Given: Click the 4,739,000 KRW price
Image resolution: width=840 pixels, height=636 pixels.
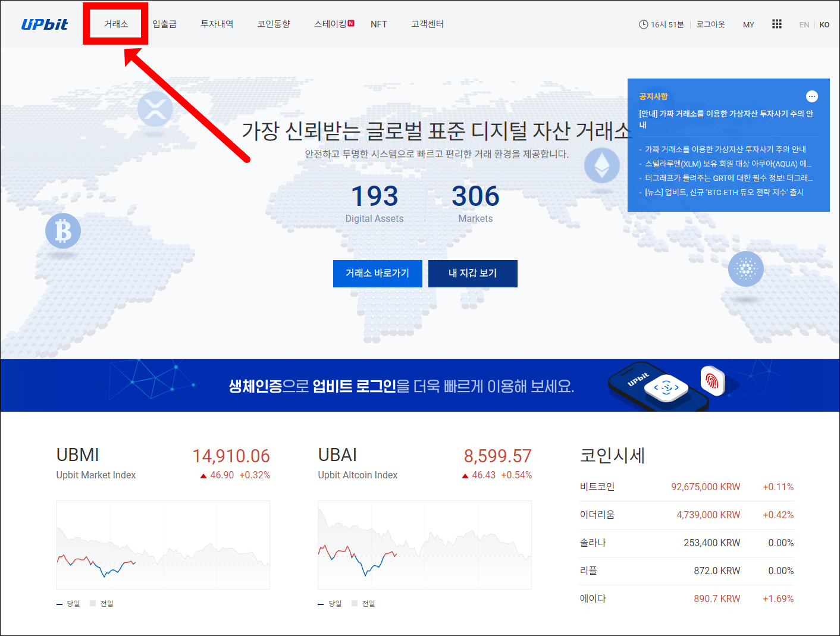Looking at the screenshot, I should tap(708, 515).
